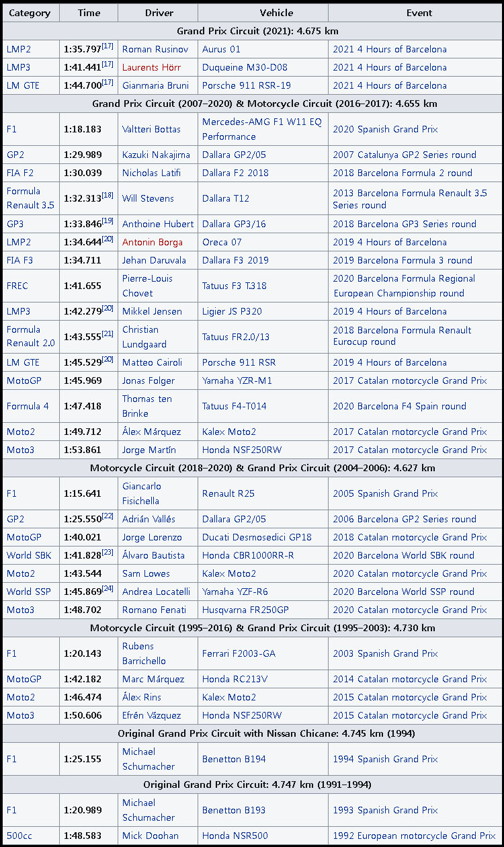Open the Valtteri Bottas driver page
504x847 pixels.
pos(151,129)
